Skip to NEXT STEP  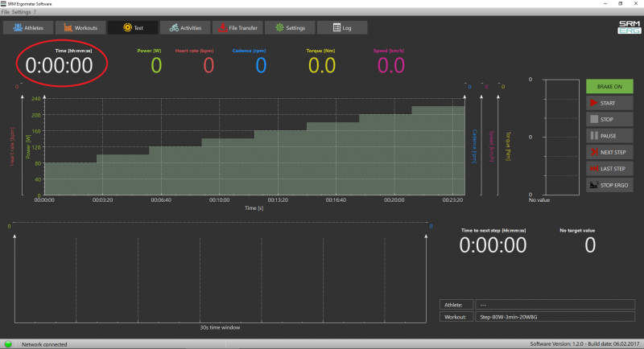click(609, 152)
